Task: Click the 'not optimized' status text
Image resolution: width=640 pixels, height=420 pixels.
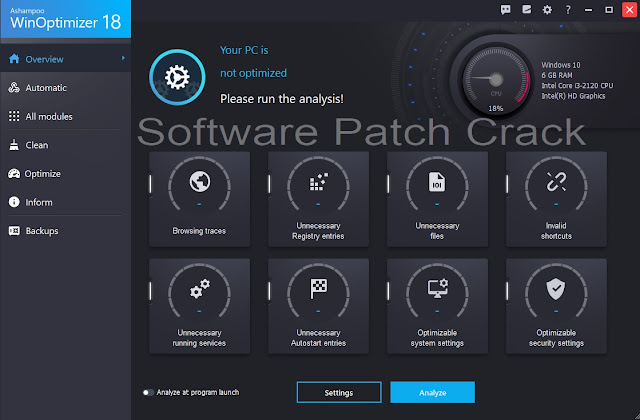Action: tap(253, 73)
